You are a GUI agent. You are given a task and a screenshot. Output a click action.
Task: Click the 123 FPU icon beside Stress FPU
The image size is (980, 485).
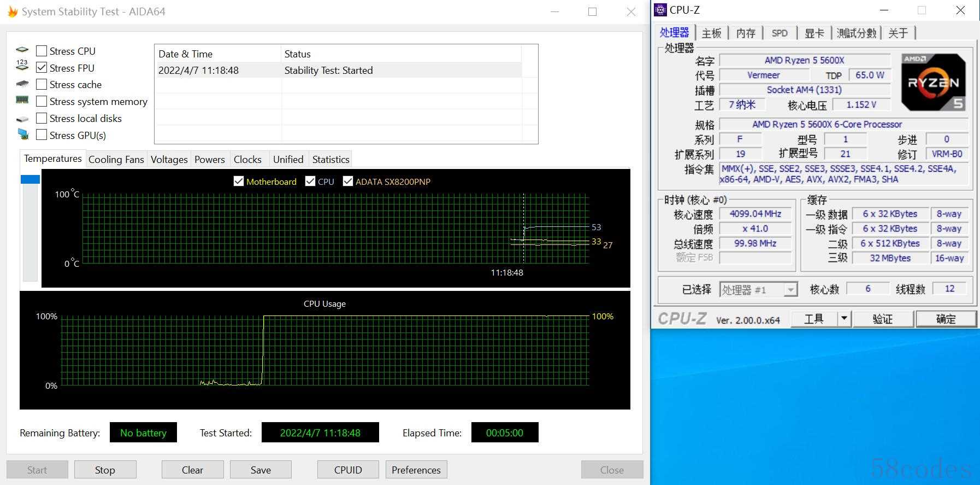click(x=22, y=66)
